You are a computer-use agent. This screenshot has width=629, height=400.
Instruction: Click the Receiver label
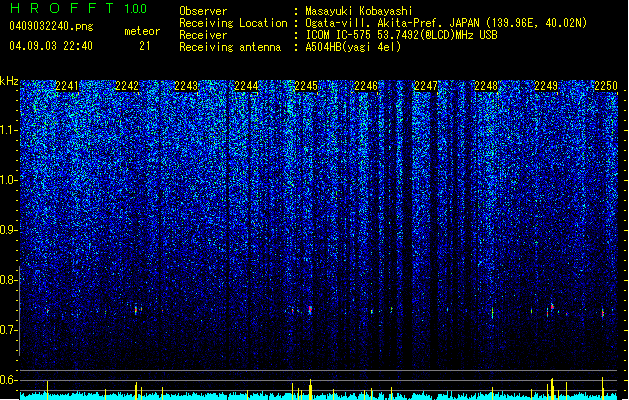[203, 35]
